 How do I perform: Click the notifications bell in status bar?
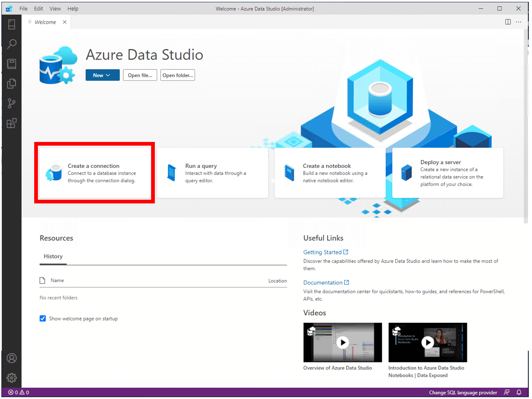pos(519,393)
